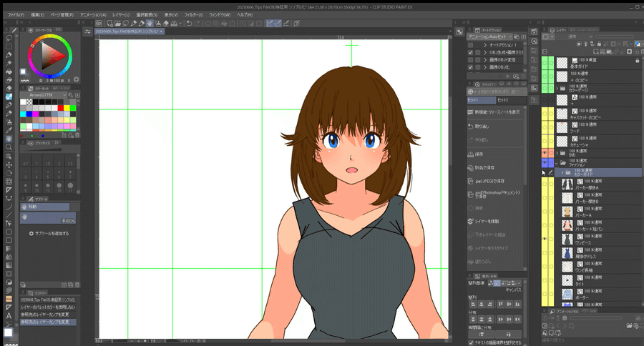Screen dimensions: 644x346
Task: Click the red swatch in the color set
Action: (61, 108)
